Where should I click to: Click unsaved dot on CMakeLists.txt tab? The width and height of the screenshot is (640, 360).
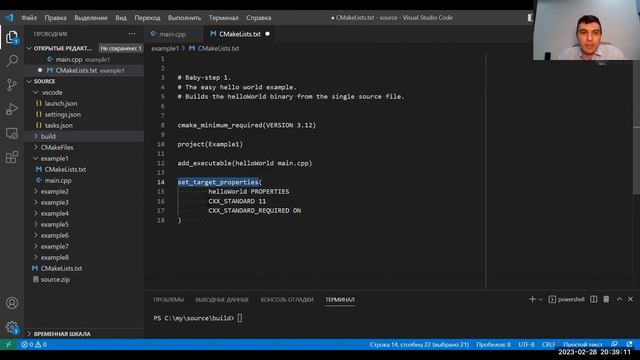pos(267,34)
